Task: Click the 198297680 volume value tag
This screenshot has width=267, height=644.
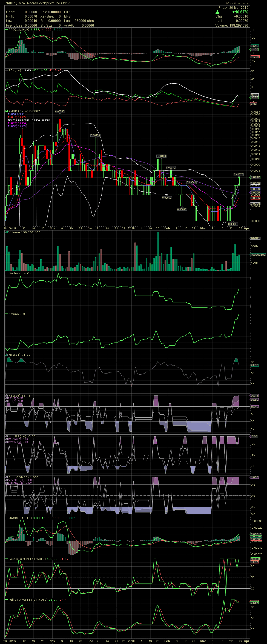Action: coord(258,255)
